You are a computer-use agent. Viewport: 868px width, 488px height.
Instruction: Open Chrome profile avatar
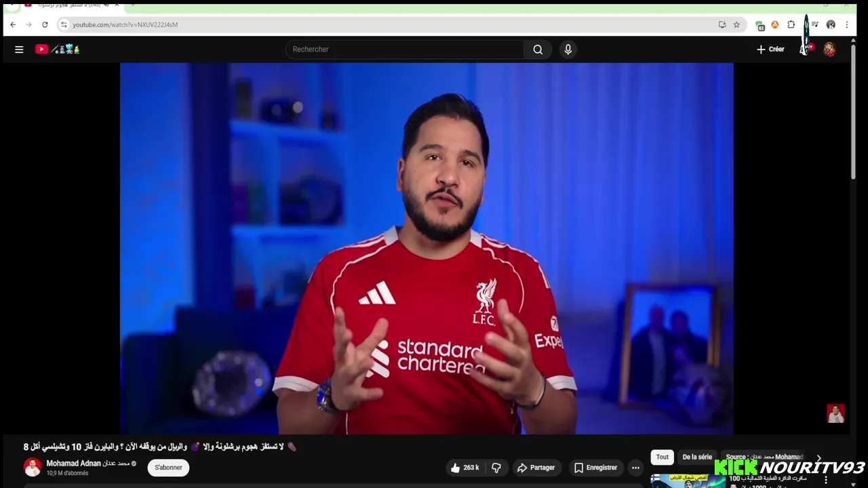pos(831,24)
